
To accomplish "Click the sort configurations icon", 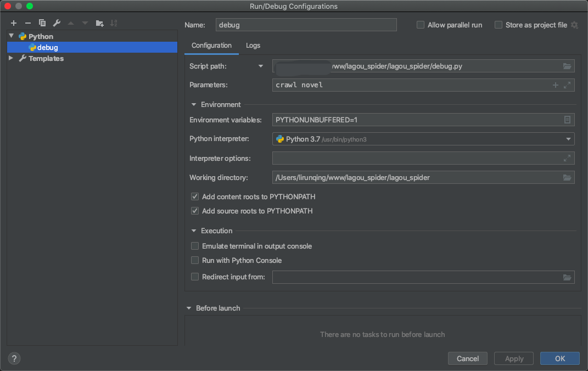I will coord(114,23).
